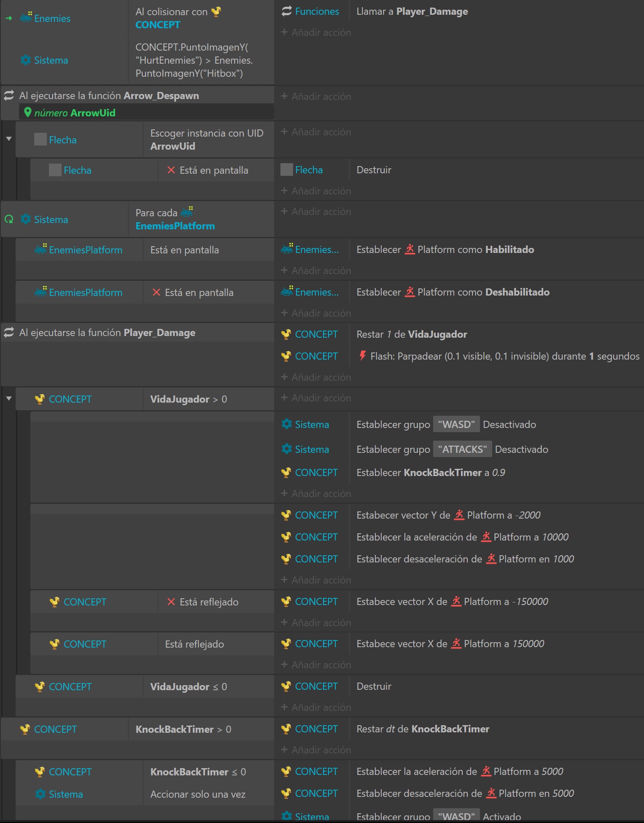Image resolution: width=644 pixels, height=823 pixels.
Task: Collapse the 'VidaJugador > 0' sub-event block
Action: click(9, 398)
